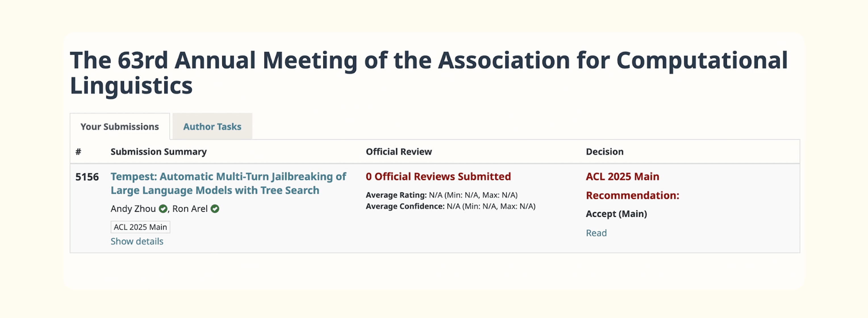Click submission number 5156
The image size is (868, 318).
pos(87,177)
